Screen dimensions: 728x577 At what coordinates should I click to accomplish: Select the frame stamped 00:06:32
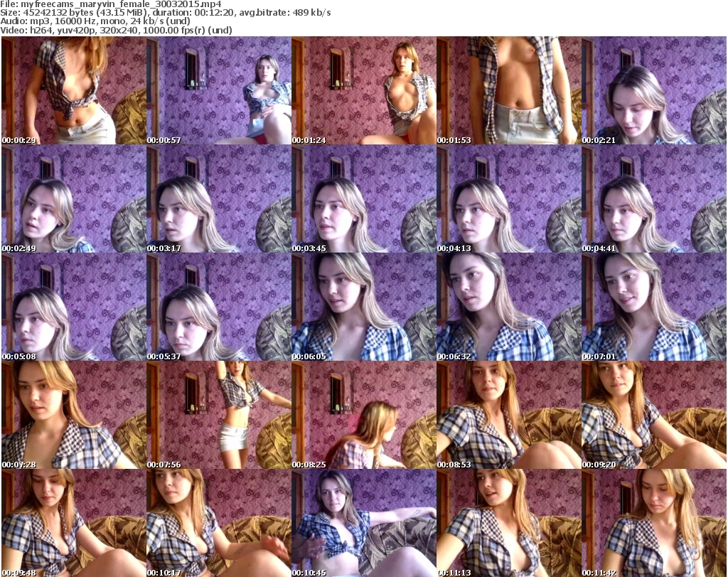tap(509, 307)
